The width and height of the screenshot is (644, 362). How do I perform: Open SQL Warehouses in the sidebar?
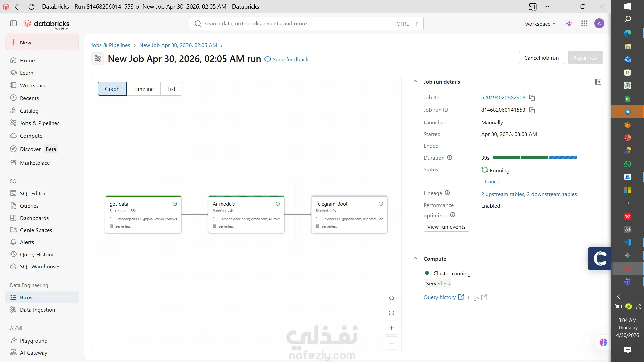[x=42, y=266]
